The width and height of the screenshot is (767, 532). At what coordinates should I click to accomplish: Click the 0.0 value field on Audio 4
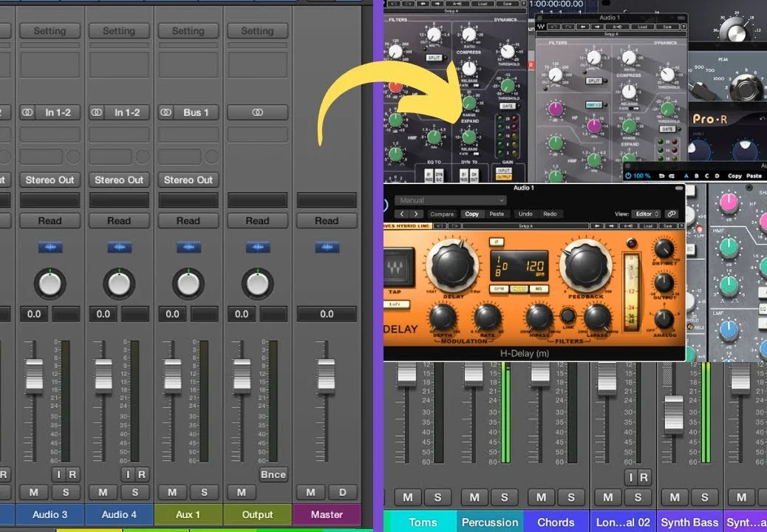(x=103, y=314)
